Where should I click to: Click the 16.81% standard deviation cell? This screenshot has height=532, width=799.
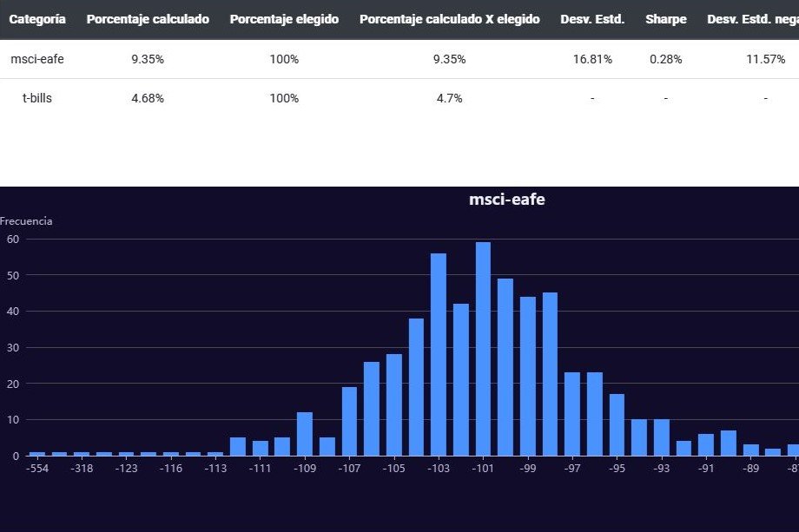(x=592, y=59)
